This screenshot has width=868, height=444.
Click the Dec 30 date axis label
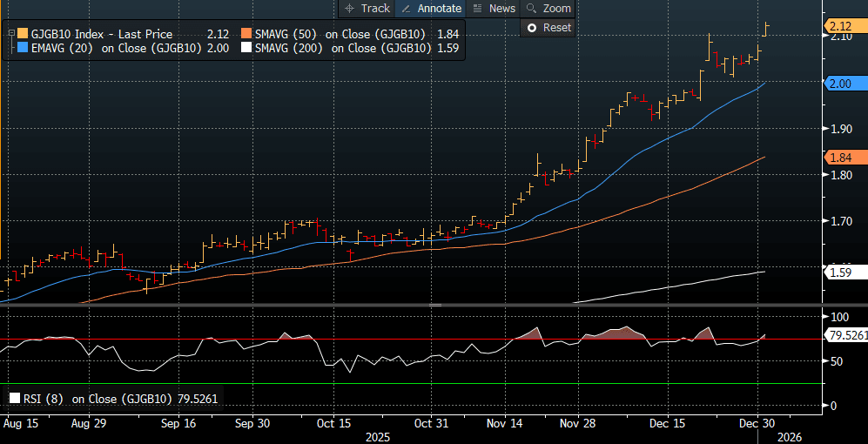(757, 422)
